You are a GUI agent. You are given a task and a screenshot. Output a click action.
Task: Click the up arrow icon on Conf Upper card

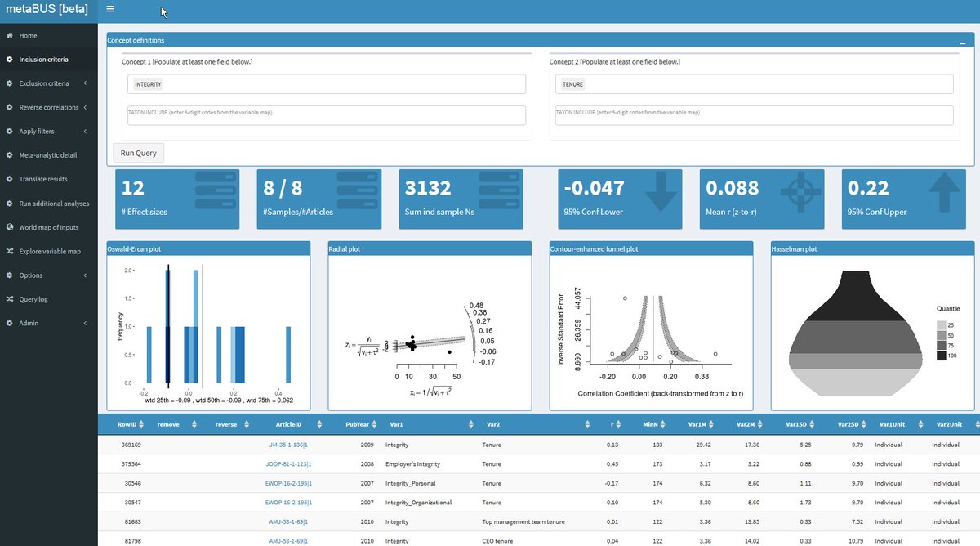pos(944,194)
